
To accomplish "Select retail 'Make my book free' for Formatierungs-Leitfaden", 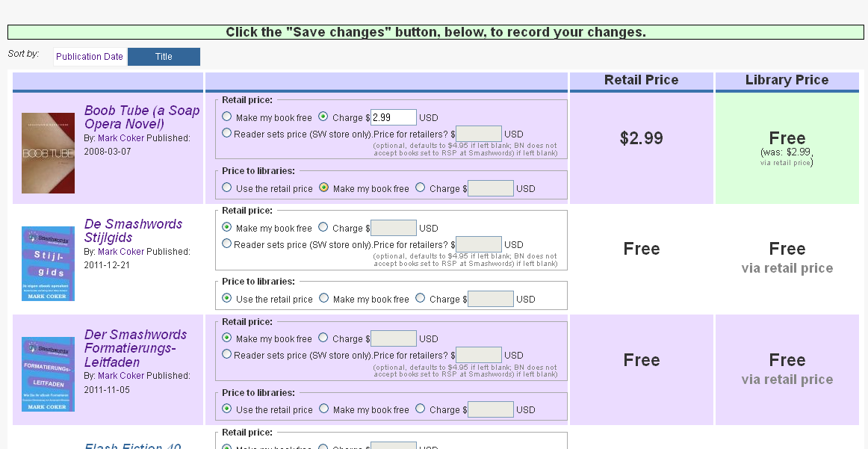I will [227, 337].
